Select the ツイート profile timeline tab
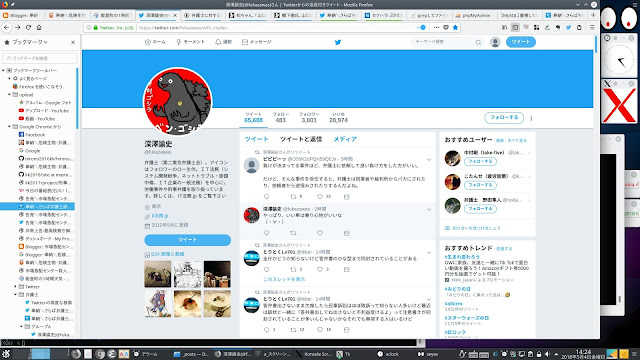This screenshot has height=360, width=640. pyautogui.click(x=256, y=139)
